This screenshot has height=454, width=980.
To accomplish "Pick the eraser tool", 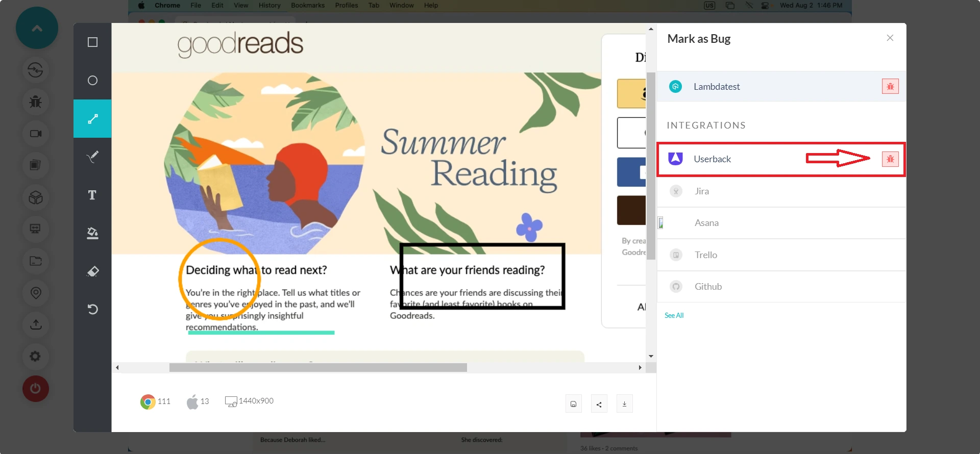I will coord(92,271).
